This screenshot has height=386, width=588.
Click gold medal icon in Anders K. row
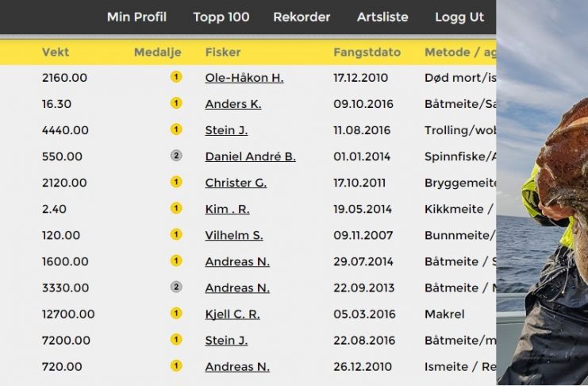[x=176, y=103]
